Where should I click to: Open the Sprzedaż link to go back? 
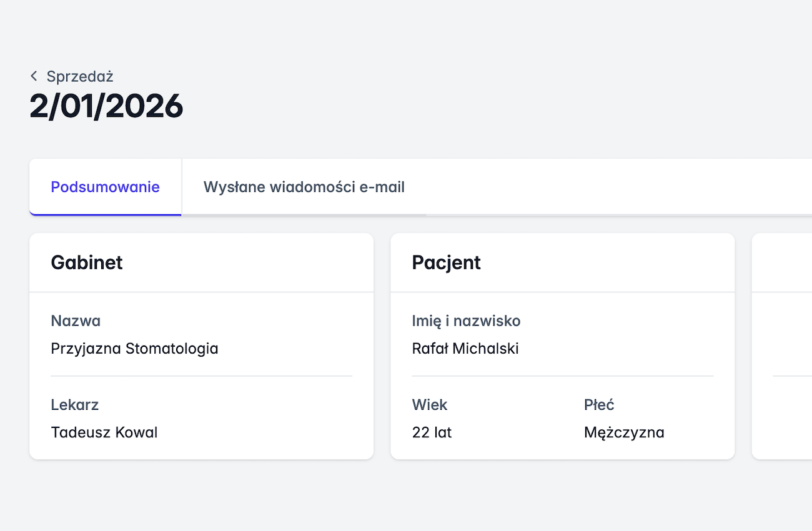click(x=80, y=76)
